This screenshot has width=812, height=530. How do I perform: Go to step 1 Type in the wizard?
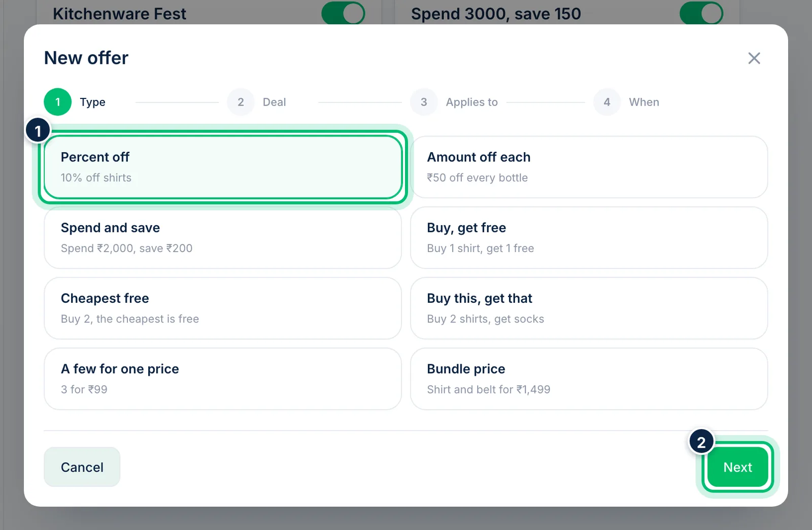(75, 102)
